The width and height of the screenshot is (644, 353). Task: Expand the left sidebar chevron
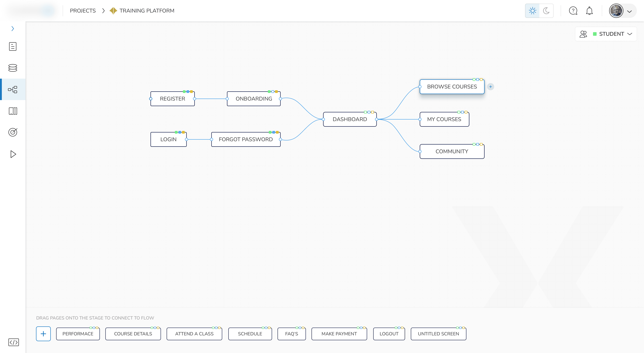click(x=13, y=28)
